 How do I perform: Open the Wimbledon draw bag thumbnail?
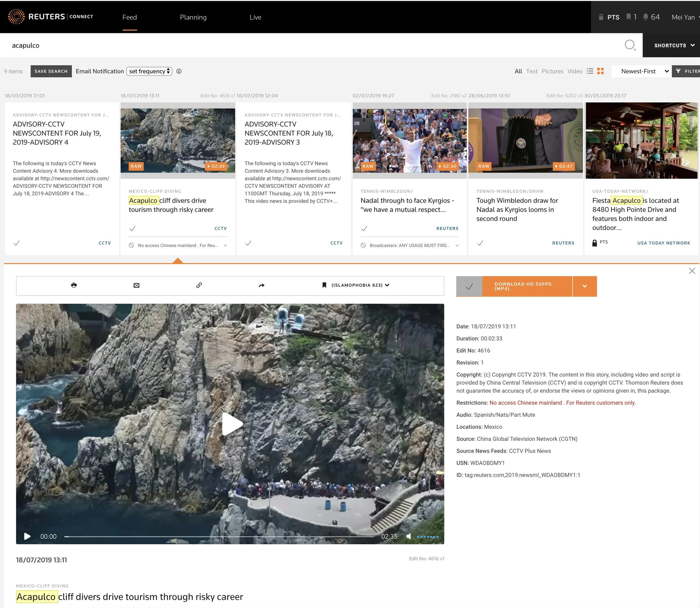click(x=526, y=140)
